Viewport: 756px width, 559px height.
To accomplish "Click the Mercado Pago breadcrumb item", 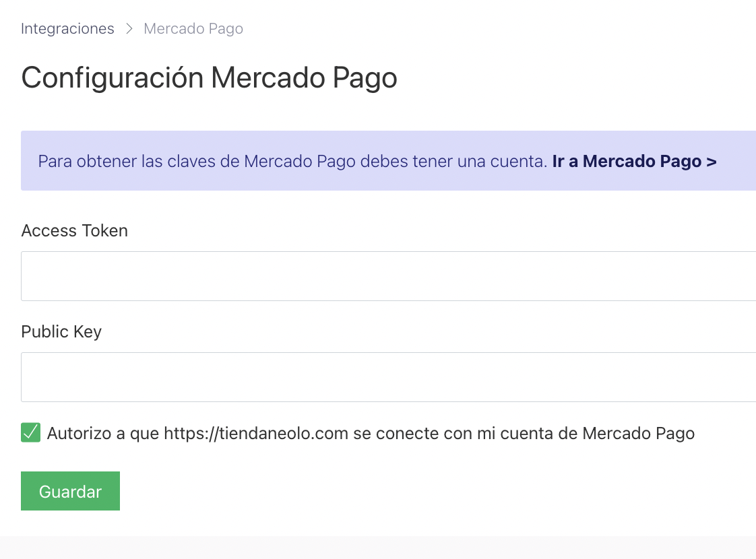I will tap(193, 29).
